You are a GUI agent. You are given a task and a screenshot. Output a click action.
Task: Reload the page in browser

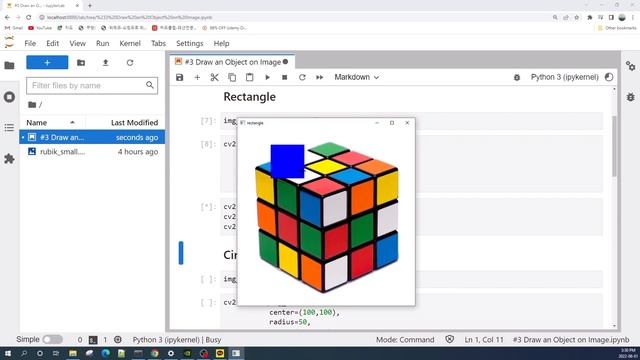(x=29, y=18)
